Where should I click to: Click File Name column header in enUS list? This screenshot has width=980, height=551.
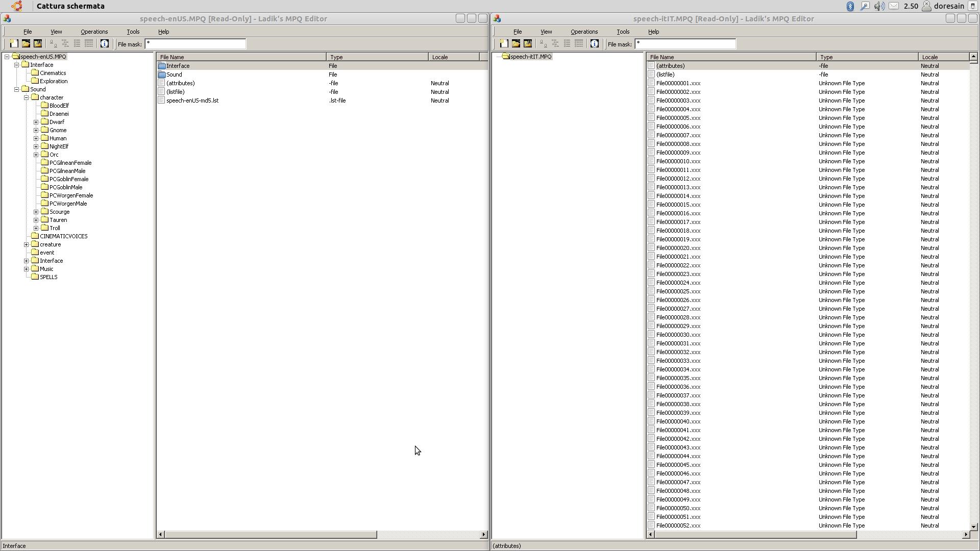(241, 57)
